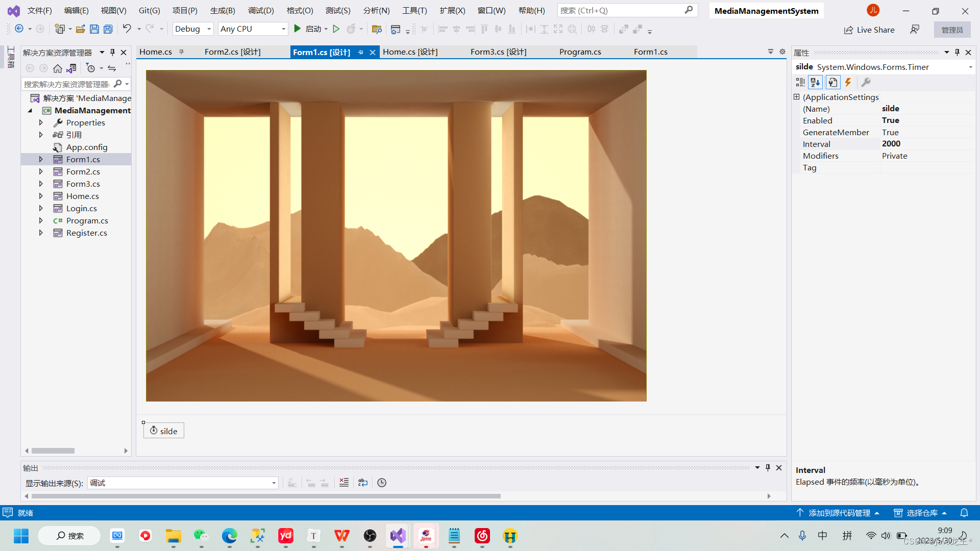This screenshot has height=551, width=980.
Task: Switch to the Program.cs tab
Action: [580, 52]
